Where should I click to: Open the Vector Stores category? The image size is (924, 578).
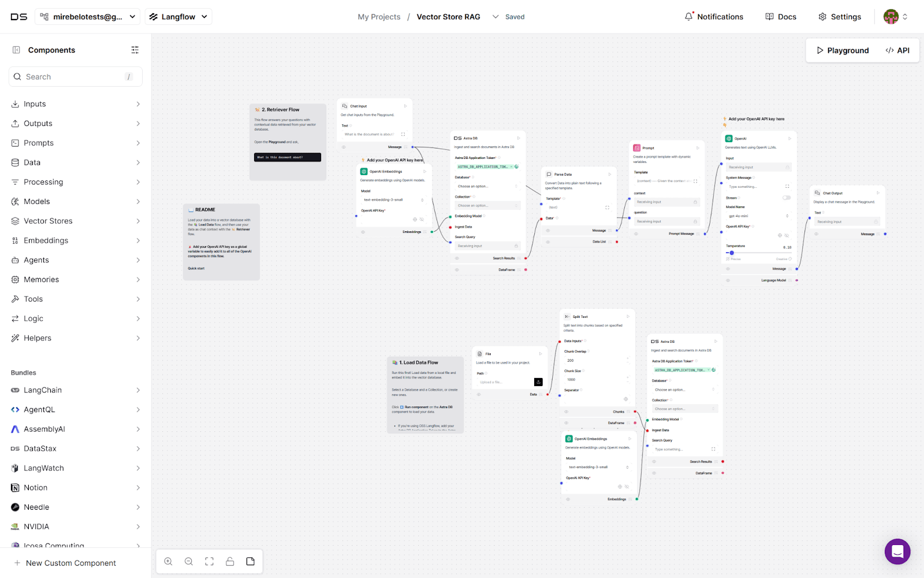76,221
